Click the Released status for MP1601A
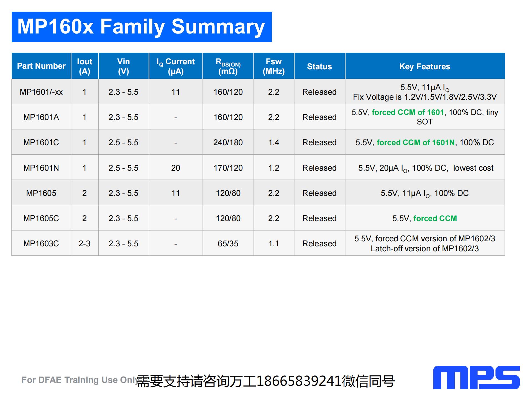This screenshot has height=399, width=532. [x=319, y=117]
